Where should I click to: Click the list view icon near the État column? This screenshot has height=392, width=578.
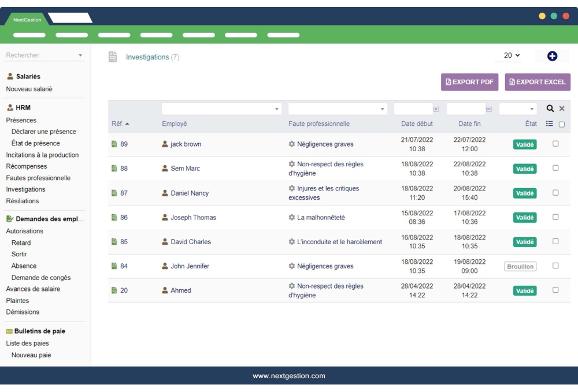(550, 124)
